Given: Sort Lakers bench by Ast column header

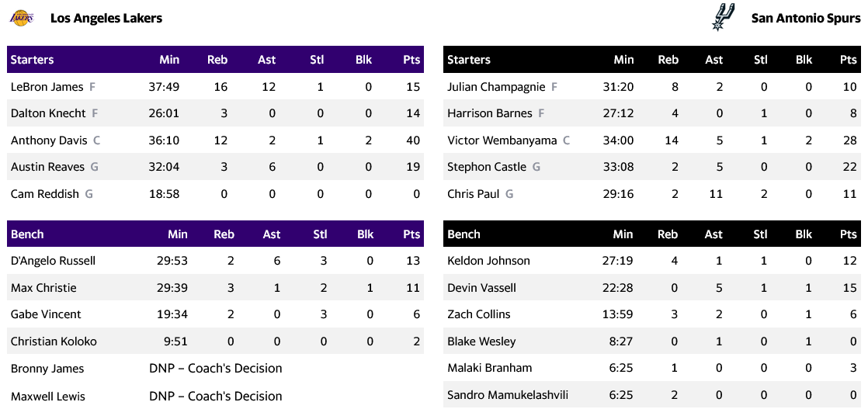Looking at the screenshot, I should pyautogui.click(x=272, y=234).
